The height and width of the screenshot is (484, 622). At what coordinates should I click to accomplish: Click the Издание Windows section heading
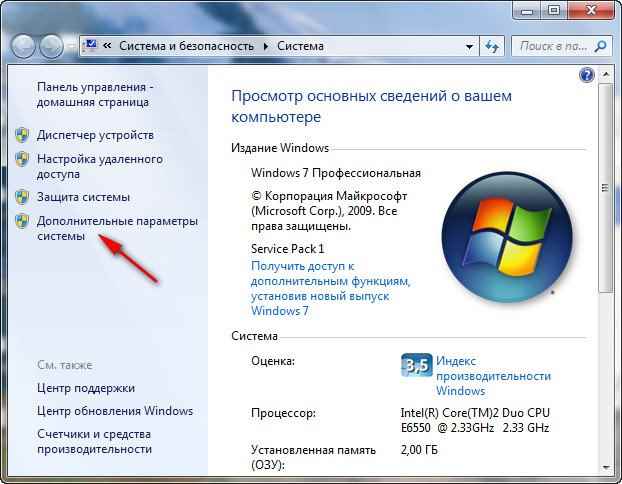pyautogui.click(x=280, y=148)
